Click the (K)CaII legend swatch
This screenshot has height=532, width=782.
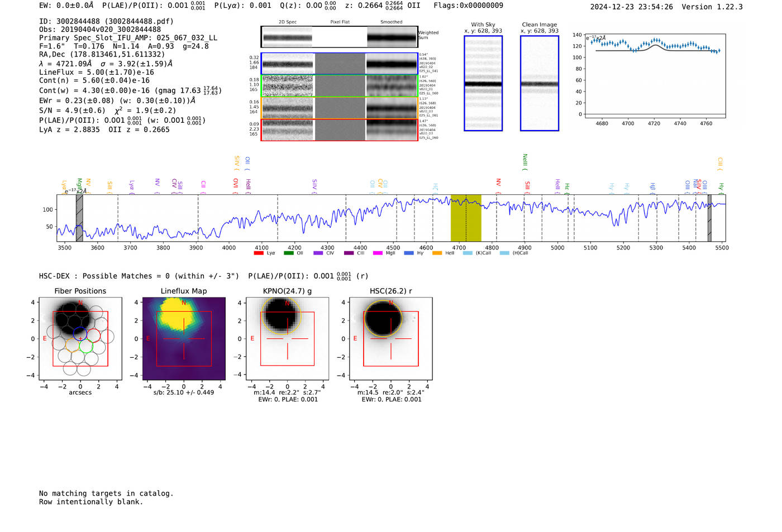coord(468,253)
